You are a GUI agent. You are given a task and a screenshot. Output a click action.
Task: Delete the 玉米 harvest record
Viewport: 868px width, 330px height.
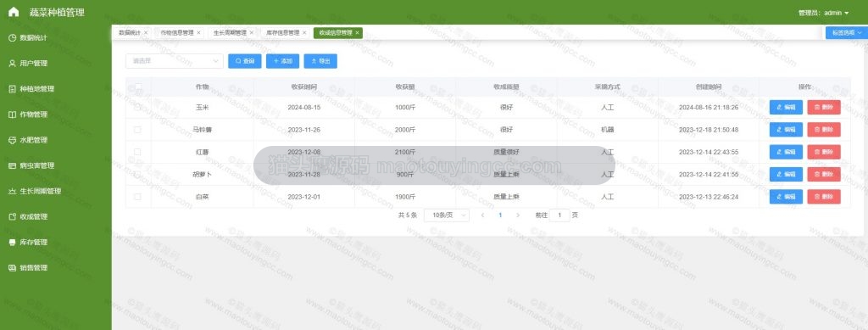point(824,107)
